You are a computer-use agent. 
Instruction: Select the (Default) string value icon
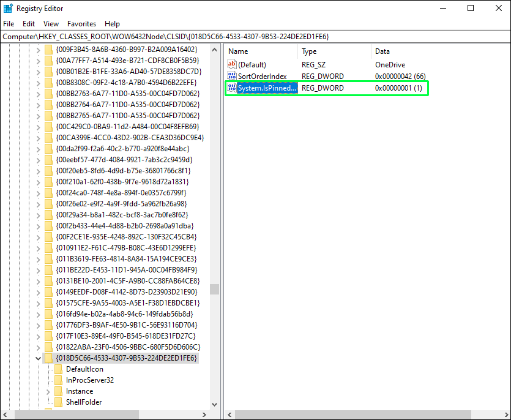coord(232,64)
